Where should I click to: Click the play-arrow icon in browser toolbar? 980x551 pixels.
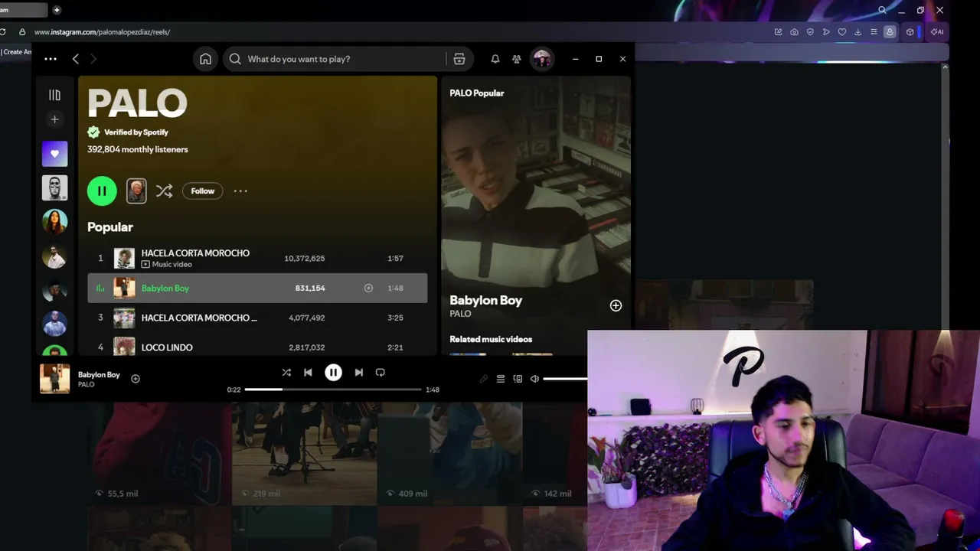coord(826,32)
